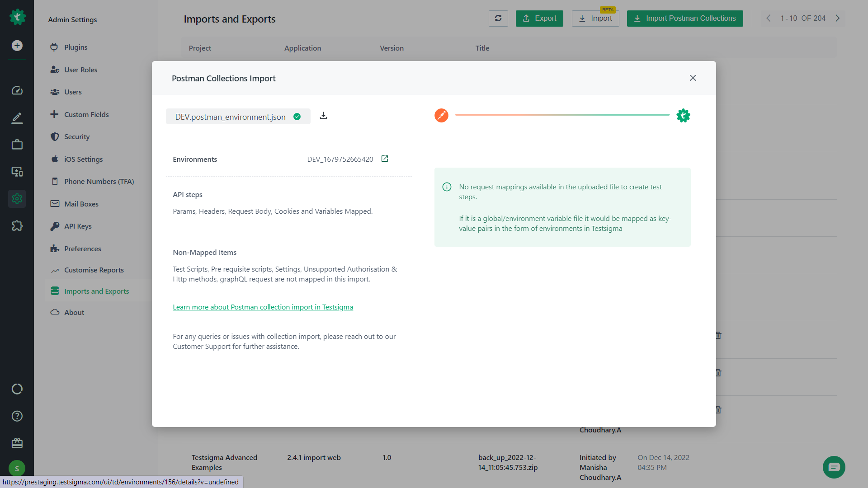This screenshot has height=488, width=868.
Task: Open the help question mark icon
Action: [17, 416]
